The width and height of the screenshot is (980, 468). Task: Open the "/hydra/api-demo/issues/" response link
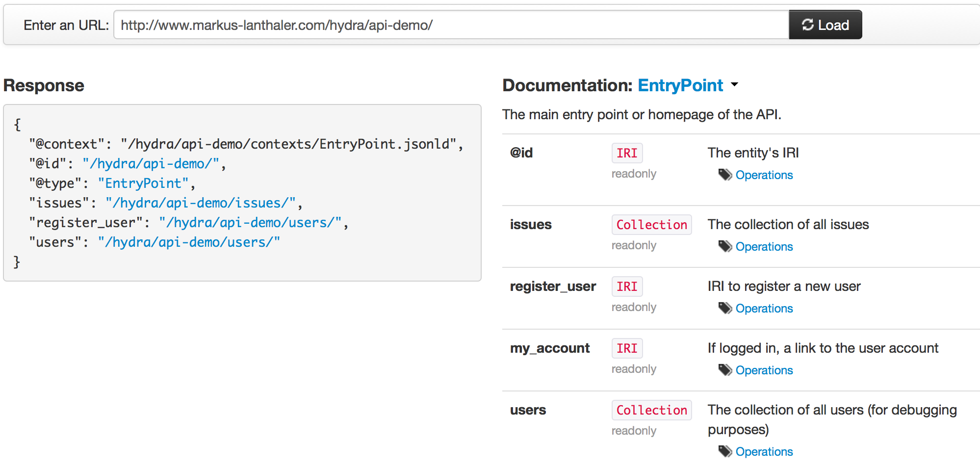(x=201, y=203)
